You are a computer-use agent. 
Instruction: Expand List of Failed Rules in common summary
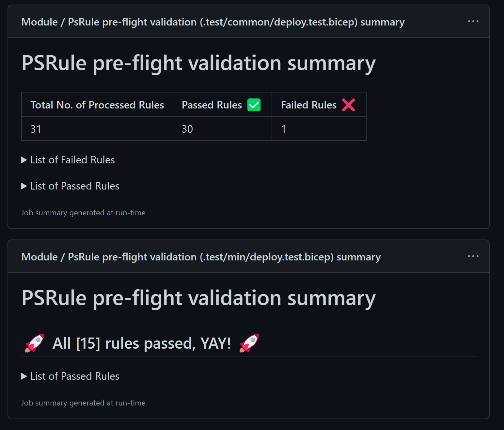(x=72, y=160)
